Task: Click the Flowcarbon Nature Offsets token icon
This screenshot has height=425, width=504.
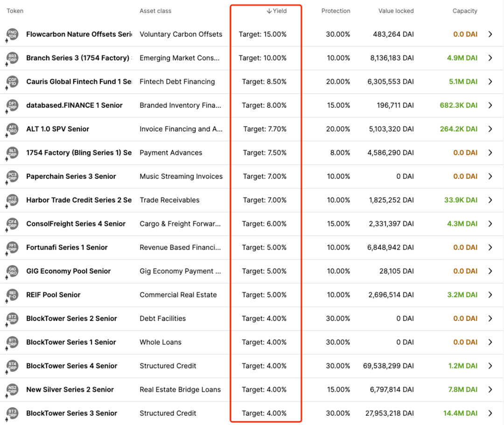Action: [13, 34]
